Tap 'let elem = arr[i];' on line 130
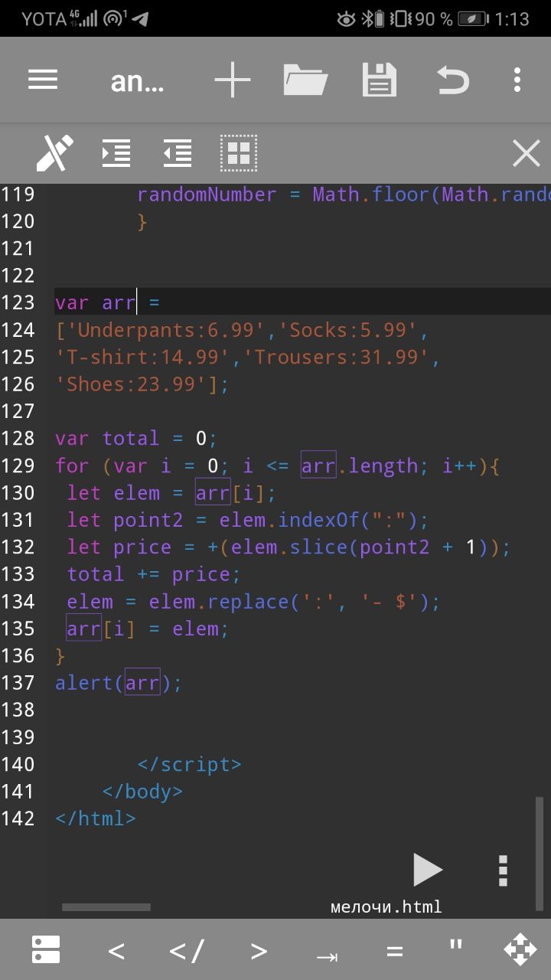551x980 pixels. (x=171, y=493)
